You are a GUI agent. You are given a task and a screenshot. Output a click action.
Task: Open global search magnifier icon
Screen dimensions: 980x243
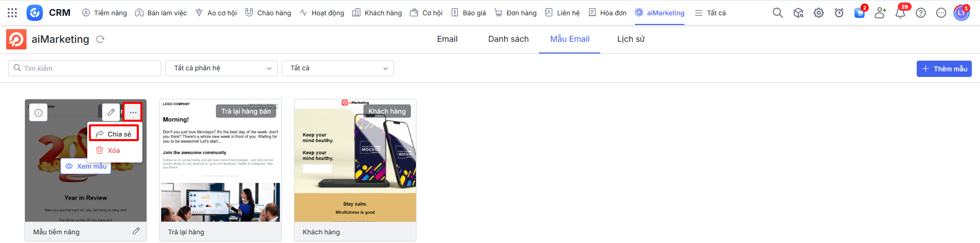(777, 13)
